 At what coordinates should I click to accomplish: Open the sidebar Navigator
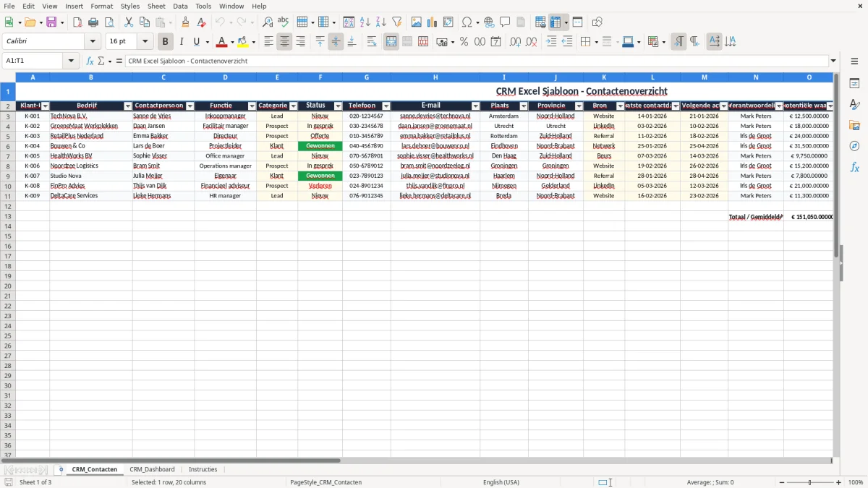(x=855, y=146)
